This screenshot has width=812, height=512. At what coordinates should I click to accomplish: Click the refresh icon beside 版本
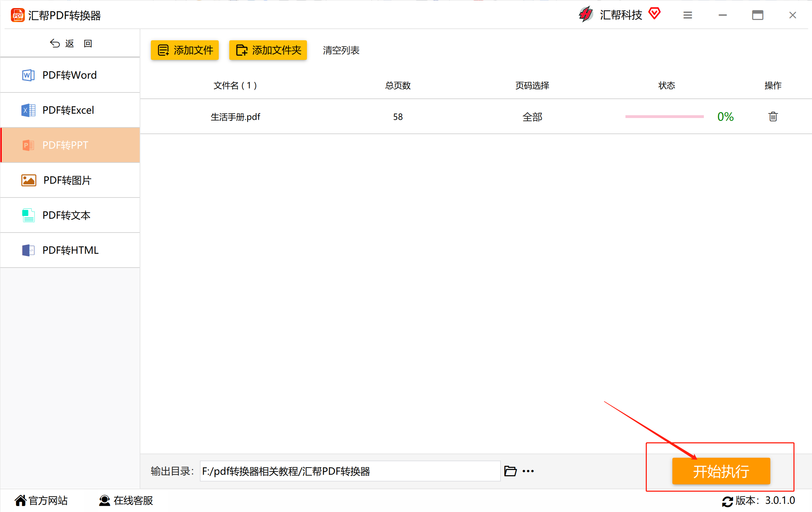pos(727,501)
